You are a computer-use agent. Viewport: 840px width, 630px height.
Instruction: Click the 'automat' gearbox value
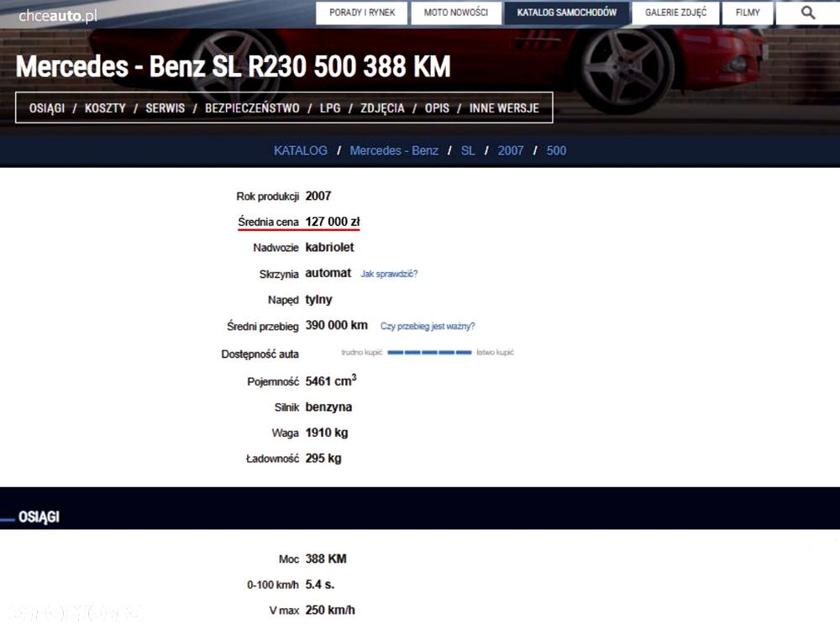pyautogui.click(x=328, y=273)
